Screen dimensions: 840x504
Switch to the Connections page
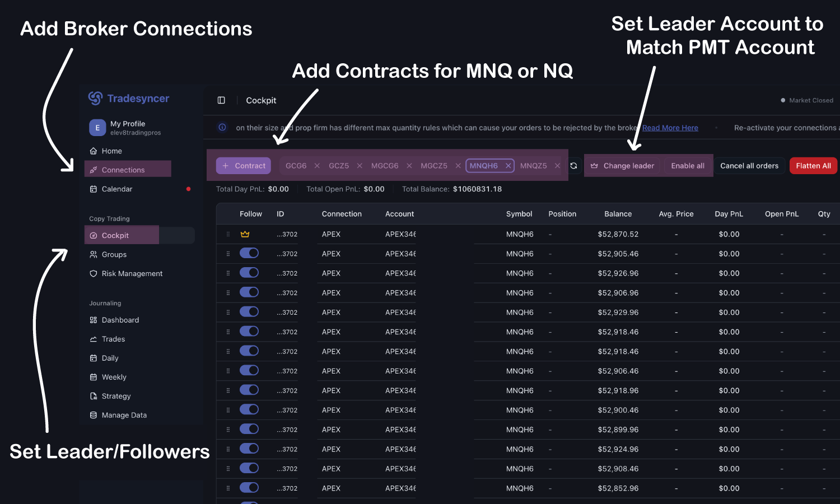pyautogui.click(x=123, y=169)
